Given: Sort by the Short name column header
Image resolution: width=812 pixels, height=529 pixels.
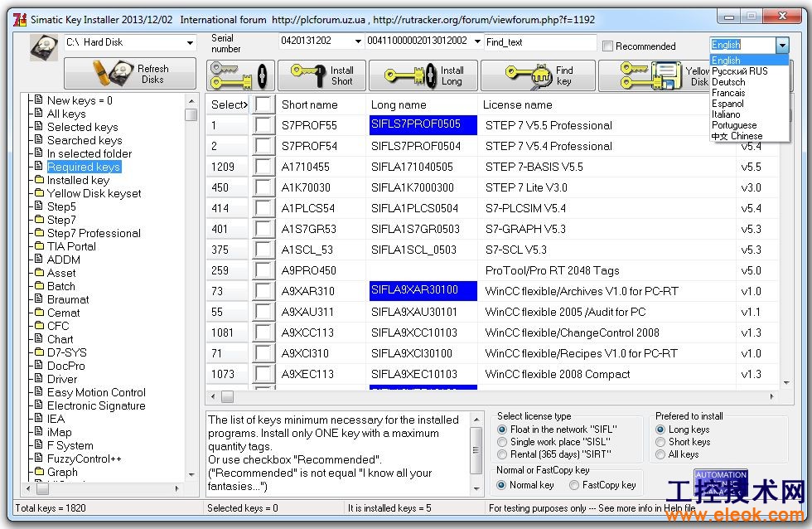Looking at the screenshot, I should pos(309,104).
